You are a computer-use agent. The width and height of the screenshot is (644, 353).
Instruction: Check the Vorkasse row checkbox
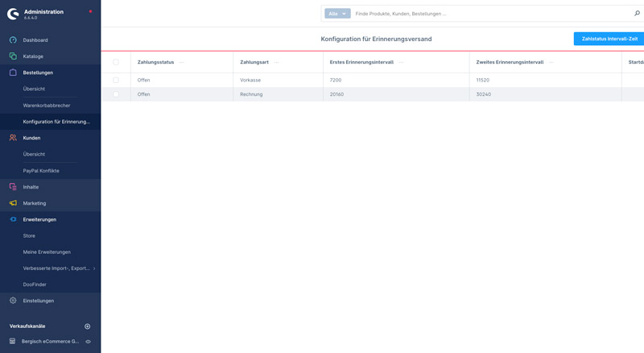point(116,81)
